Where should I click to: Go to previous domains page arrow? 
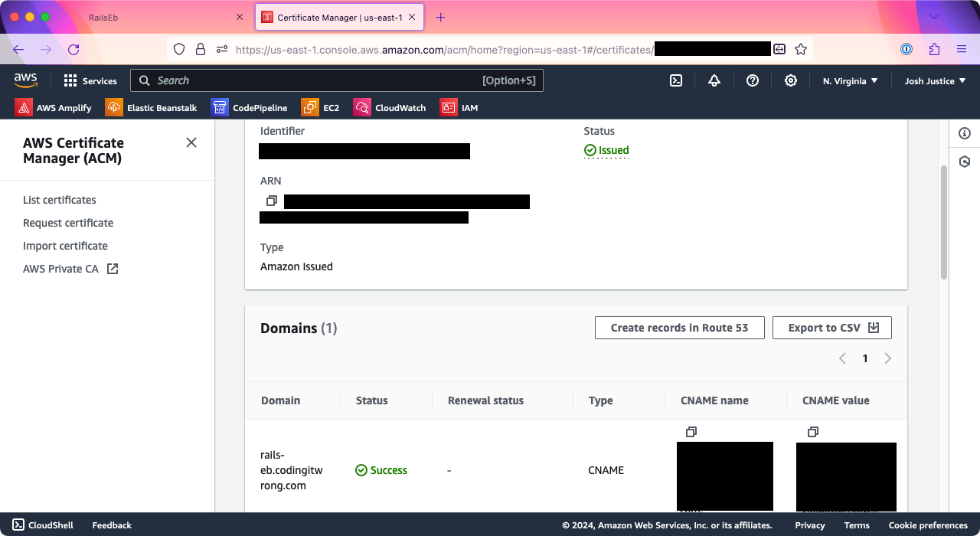(x=842, y=358)
